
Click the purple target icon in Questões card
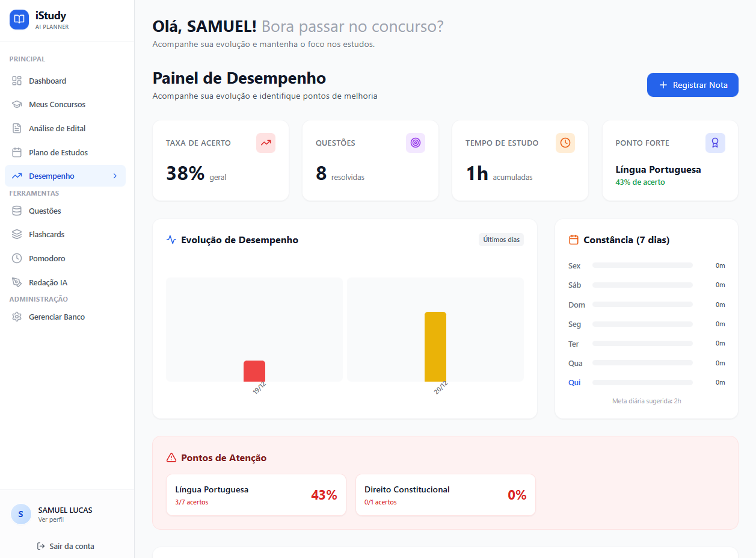pos(415,143)
